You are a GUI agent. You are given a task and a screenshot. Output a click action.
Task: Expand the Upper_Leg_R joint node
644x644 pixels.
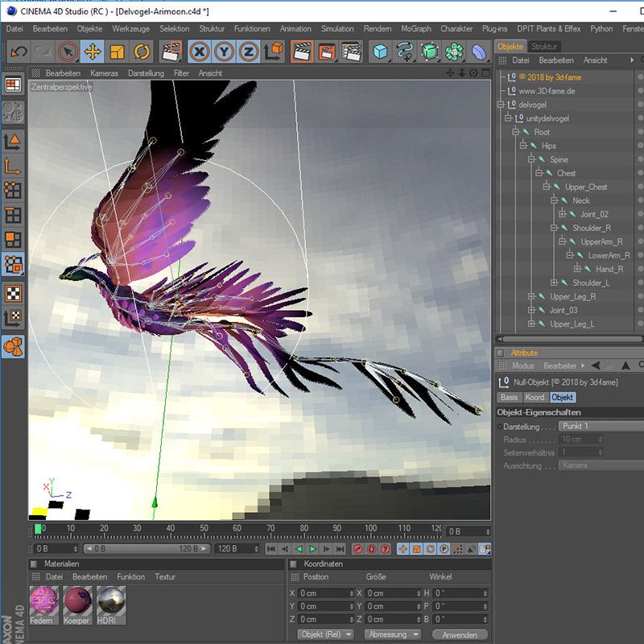(x=531, y=296)
